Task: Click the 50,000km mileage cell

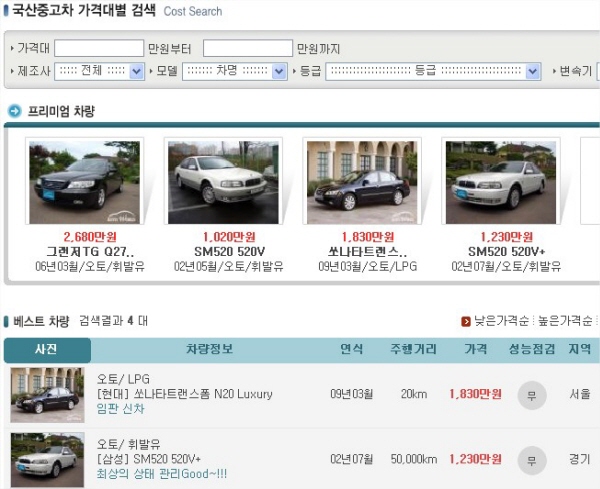Action: point(414,459)
